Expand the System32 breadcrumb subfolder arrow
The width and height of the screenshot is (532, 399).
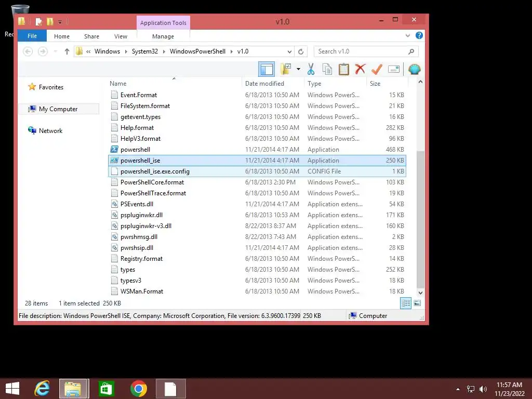pyautogui.click(x=164, y=51)
